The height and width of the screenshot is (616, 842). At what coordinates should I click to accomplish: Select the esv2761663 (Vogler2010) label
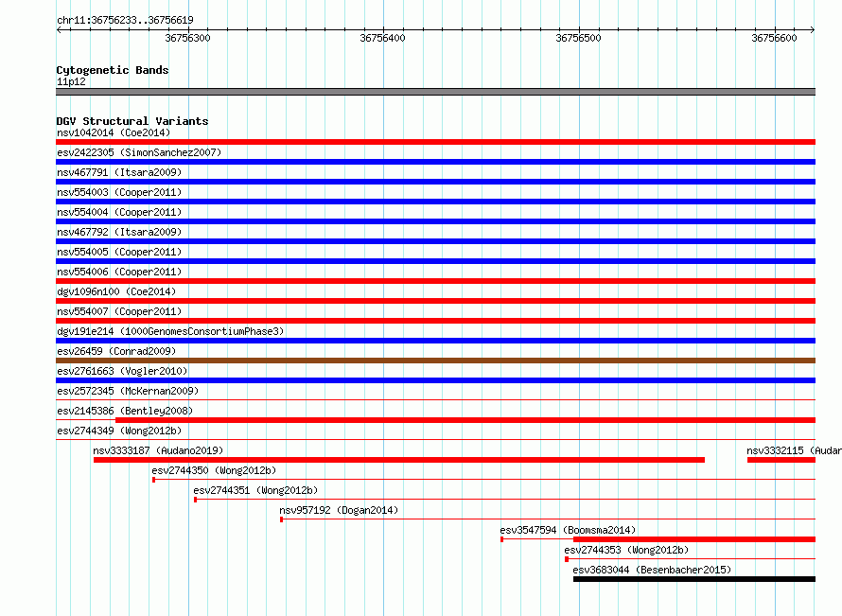click(x=122, y=371)
